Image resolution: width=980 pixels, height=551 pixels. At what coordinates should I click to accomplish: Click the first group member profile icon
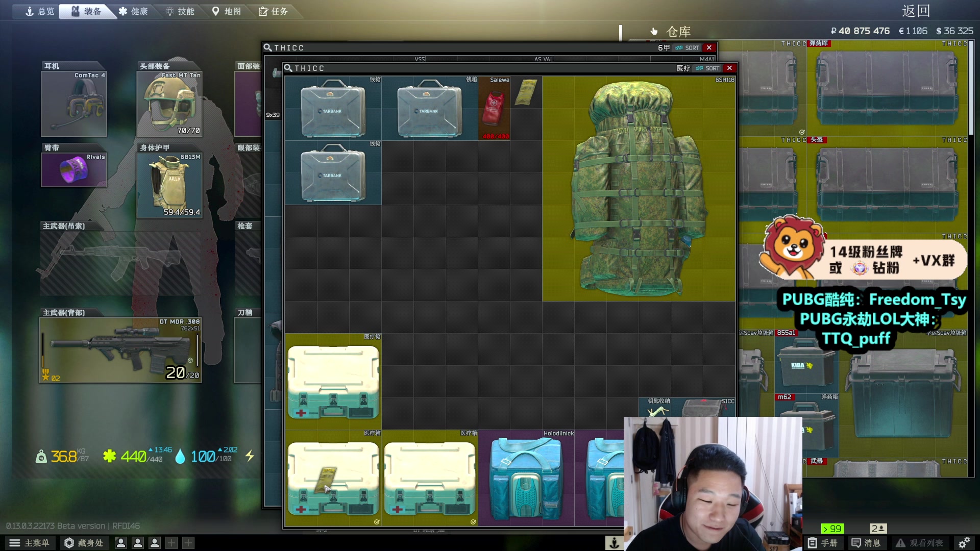121,543
